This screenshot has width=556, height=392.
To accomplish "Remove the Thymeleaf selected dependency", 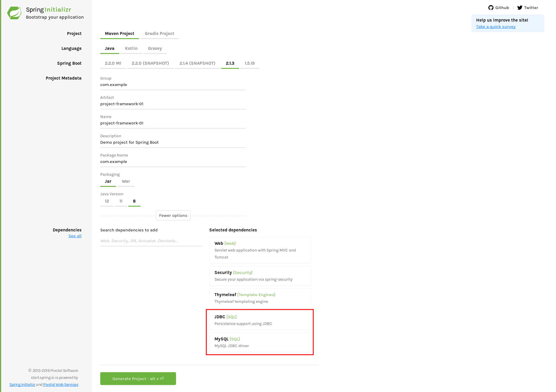I will click(x=260, y=298).
